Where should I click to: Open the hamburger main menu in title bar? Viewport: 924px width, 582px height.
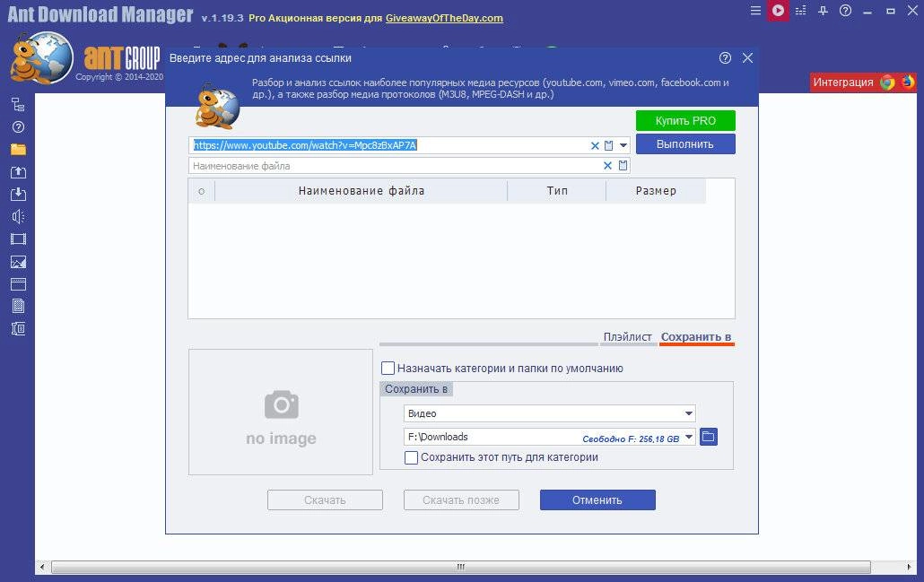point(755,11)
